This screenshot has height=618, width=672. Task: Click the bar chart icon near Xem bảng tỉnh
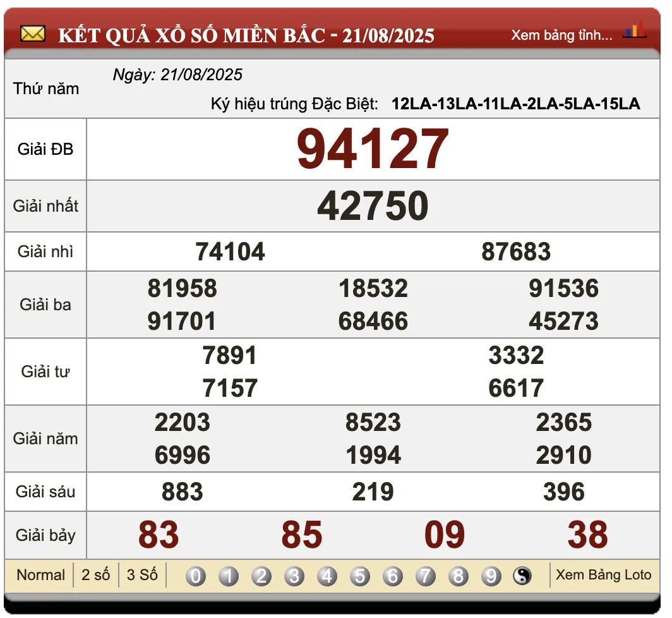[635, 28]
